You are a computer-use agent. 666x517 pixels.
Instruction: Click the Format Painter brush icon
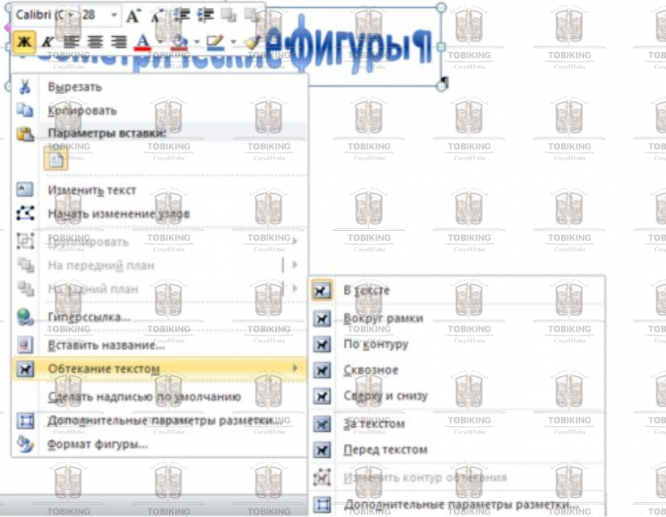(253, 42)
